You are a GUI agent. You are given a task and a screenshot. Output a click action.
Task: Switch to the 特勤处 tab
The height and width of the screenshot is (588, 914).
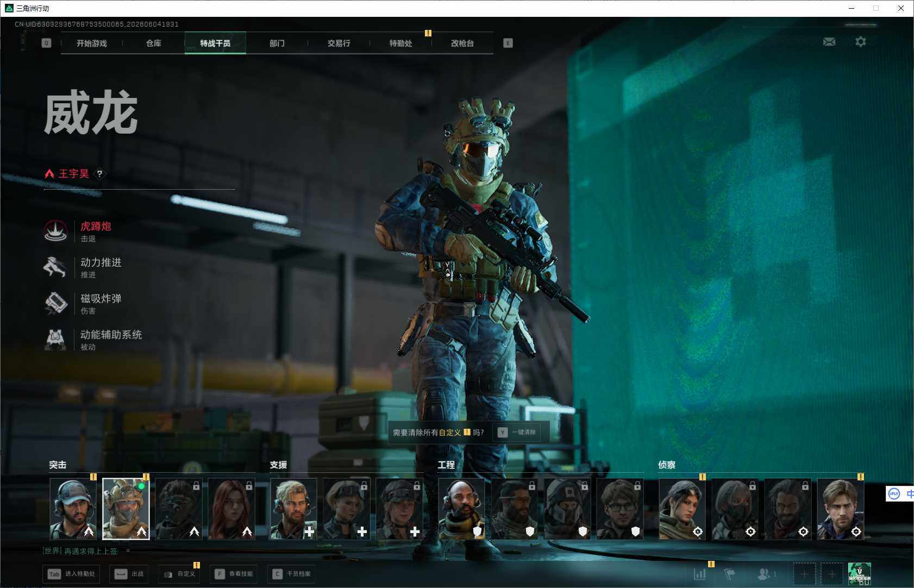(x=400, y=43)
